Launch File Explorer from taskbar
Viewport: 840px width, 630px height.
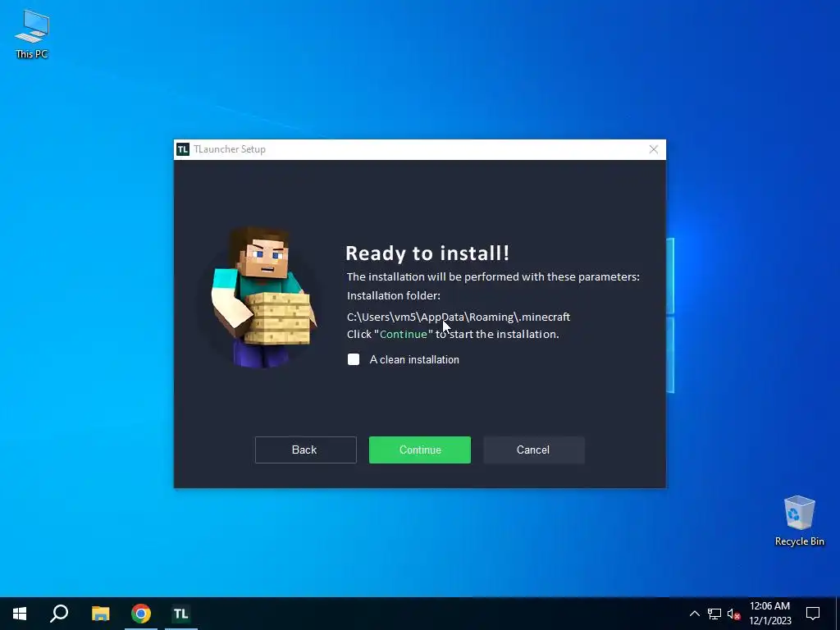[100, 614]
